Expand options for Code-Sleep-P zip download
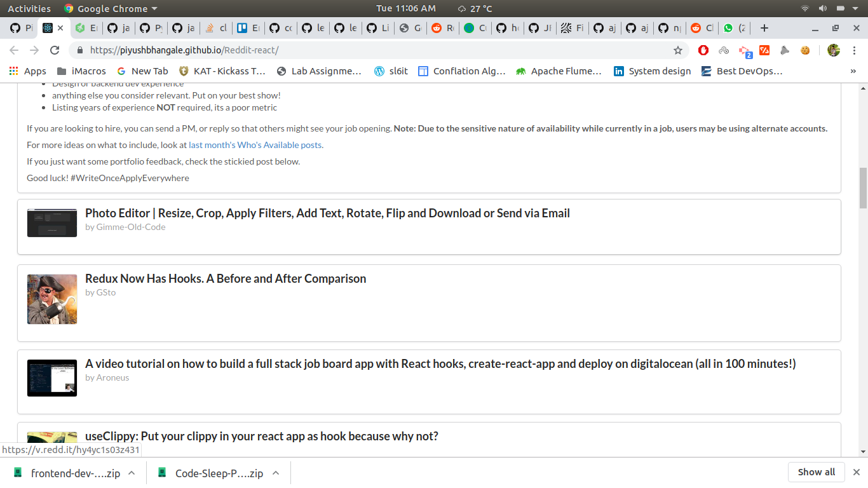Image resolution: width=868 pixels, height=488 pixels. pos(276,473)
